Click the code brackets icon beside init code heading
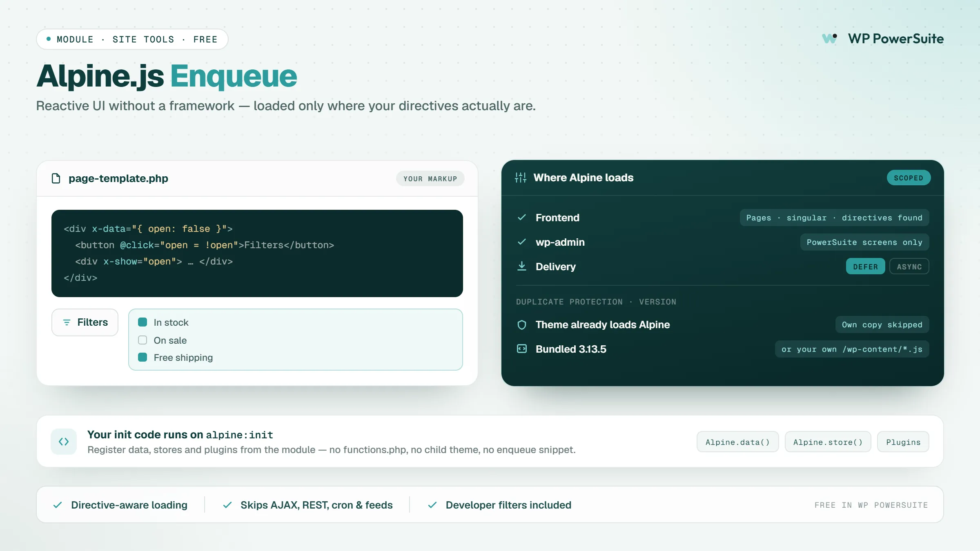This screenshot has height=551, width=980. pyautogui.click(x=64, y=441)
